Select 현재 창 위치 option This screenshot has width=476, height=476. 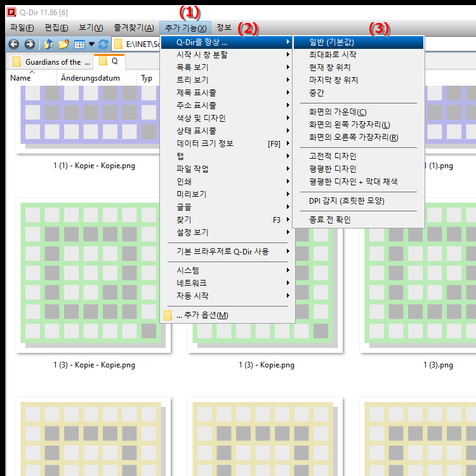pos(359,67)
